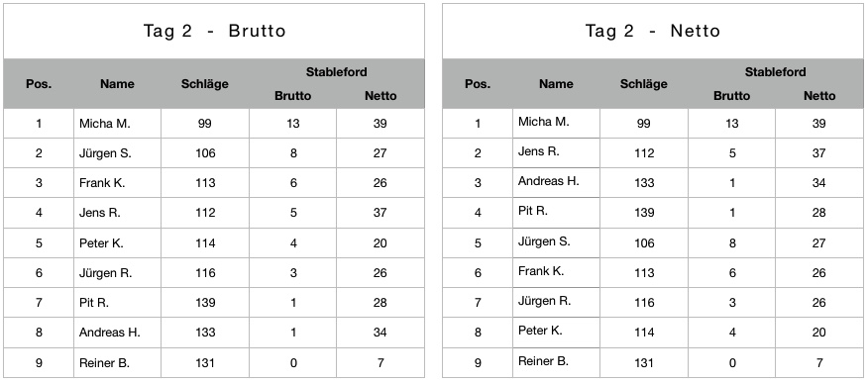Select the Name header in Netto table
Screen dimensions: 868x383
point(556,84)
